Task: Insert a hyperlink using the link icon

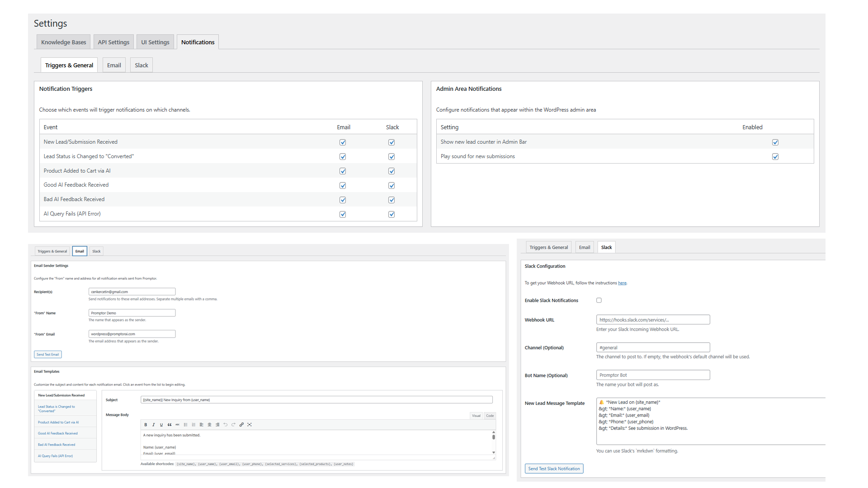Action: pos(241,425)
